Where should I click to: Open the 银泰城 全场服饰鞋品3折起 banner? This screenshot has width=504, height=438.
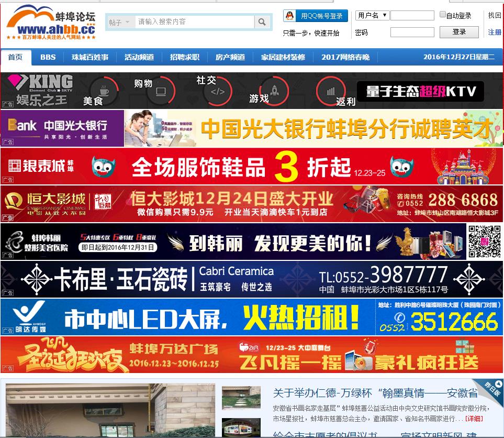(x=252, y=166)
